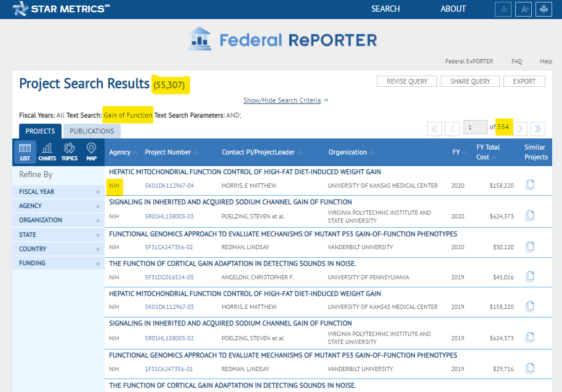Click the page number input field

click(x=475, y=127)
